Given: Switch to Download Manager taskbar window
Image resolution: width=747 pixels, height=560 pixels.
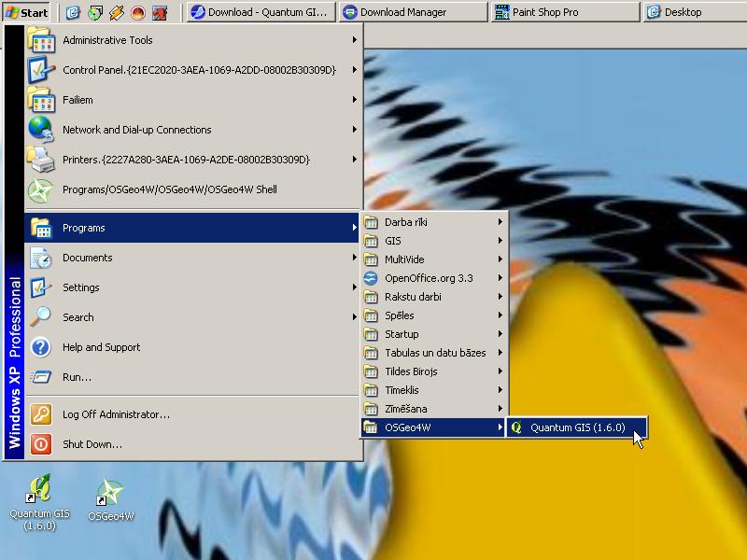Looking at the screenshot, I should point(414,12).
